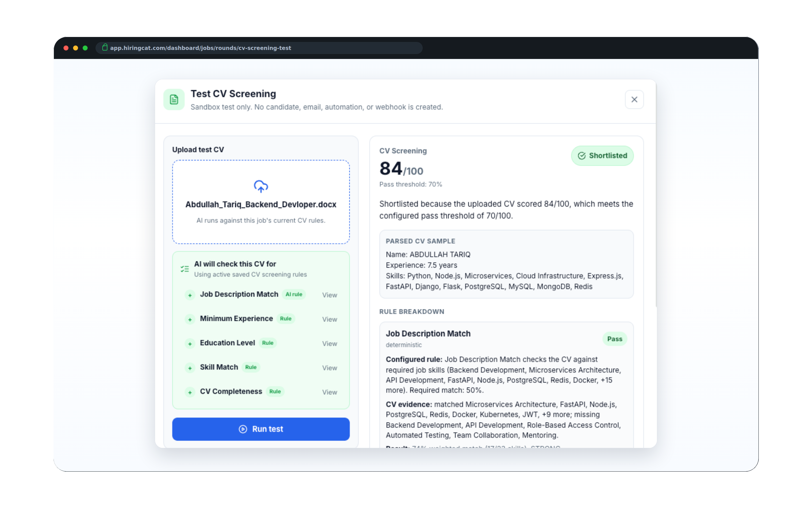View the CV Completeness rule
This screenshot has height=508, width=812.
[330, 392]
